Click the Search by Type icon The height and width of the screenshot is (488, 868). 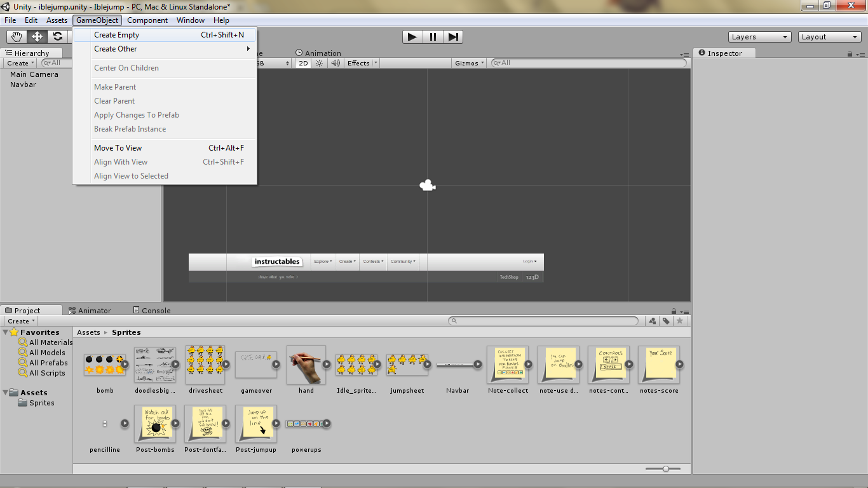click(652, 321)
